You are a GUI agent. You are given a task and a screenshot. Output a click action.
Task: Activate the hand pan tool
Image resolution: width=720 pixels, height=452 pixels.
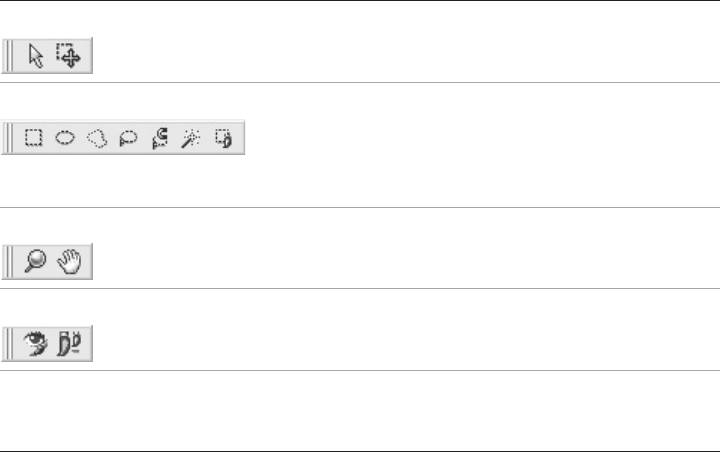pyautogui.click(x=70, y=263)
